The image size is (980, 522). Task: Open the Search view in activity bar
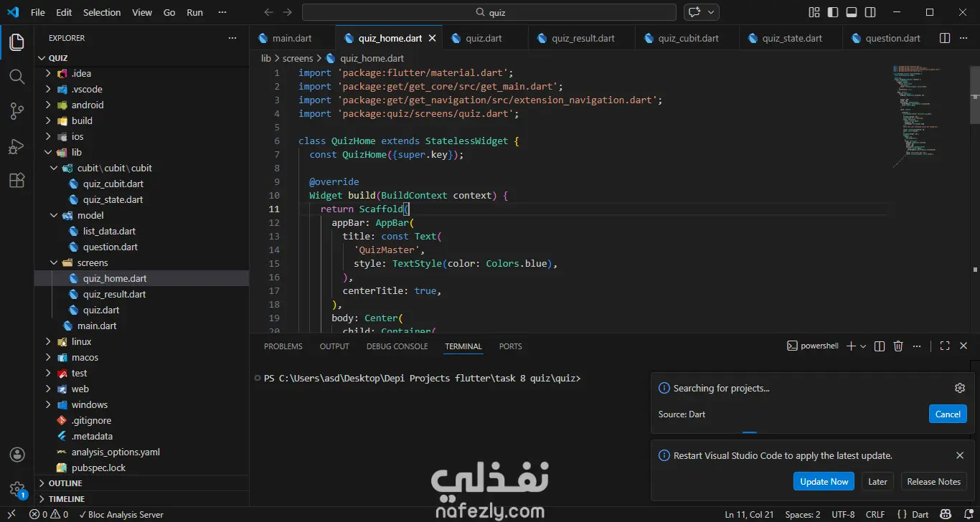17,76
